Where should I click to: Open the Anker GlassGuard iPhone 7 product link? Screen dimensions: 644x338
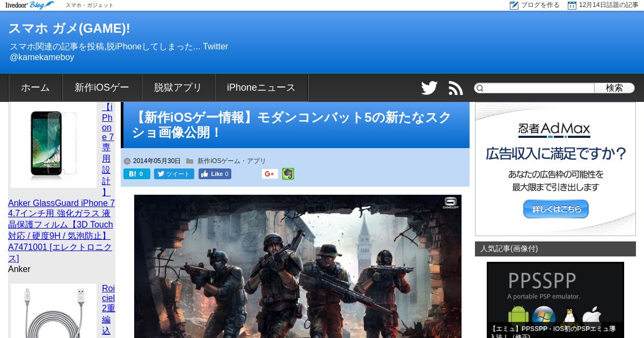coord(61,231)
